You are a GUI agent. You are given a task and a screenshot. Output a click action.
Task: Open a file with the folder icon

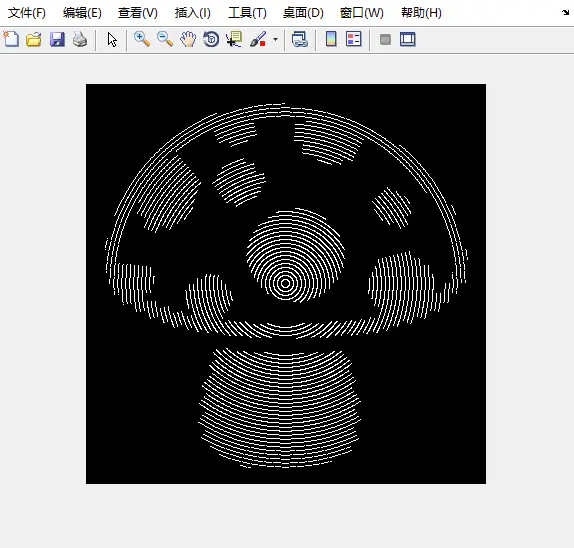(34, 39)
